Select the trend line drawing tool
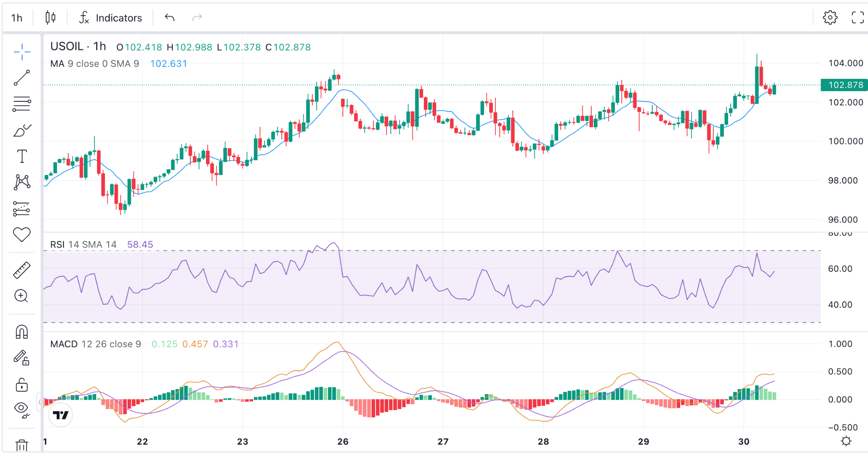Viewport: 868px width, 454px height. tap(22, 78)
